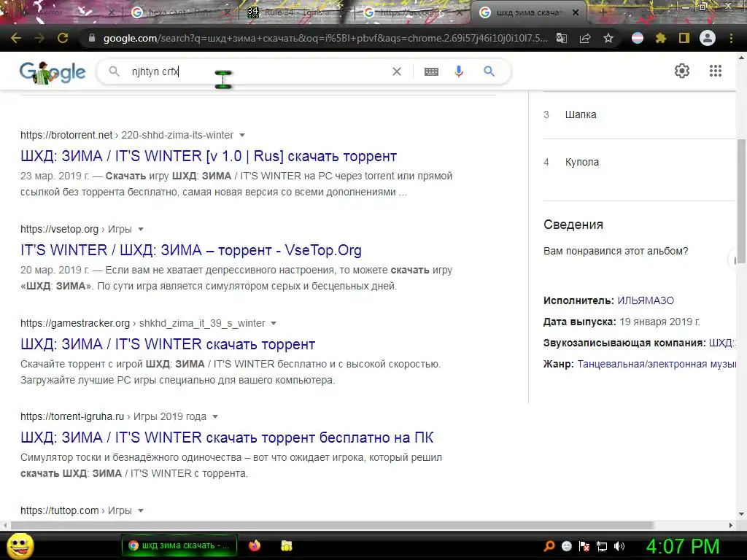This screenshot has width=747, height=560.
Task: Open the Google apps grid
Action: 715,71
